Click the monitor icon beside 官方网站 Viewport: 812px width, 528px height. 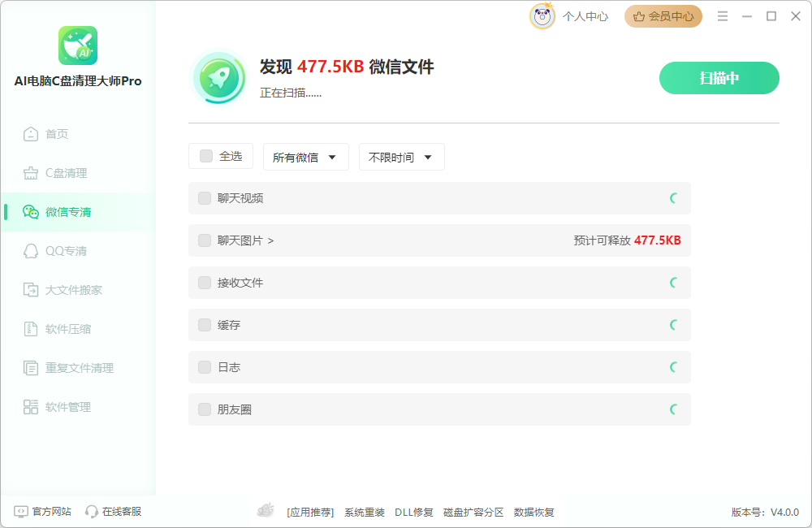tap(21, 512)
